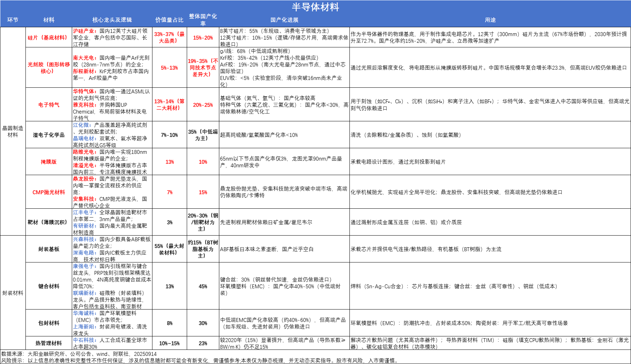Click the 电子特气 material cell
The width and height of the screenshot is (631, 364).
tap(48, 105)
